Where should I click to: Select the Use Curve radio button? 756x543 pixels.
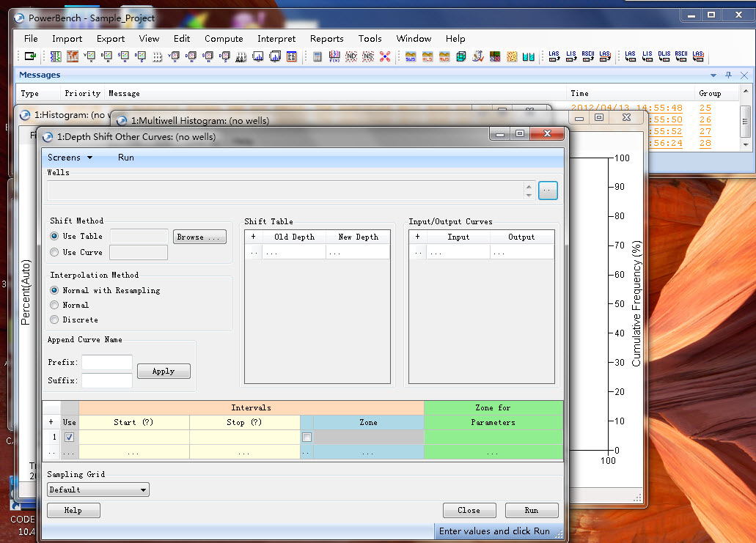54,252
